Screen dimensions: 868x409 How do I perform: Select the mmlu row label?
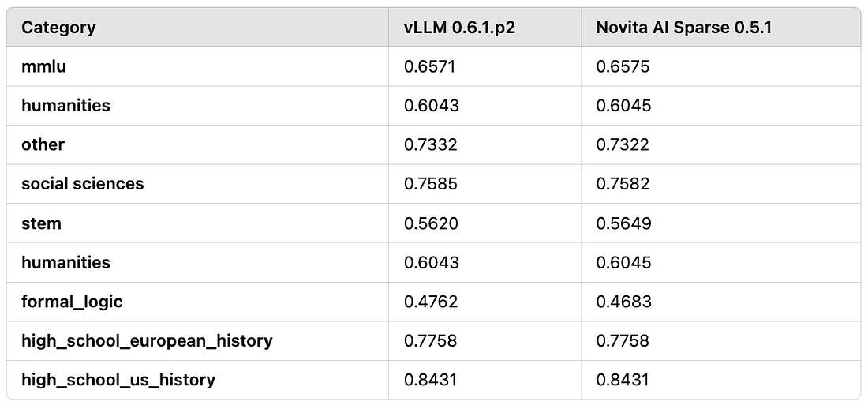pos(43,66)
